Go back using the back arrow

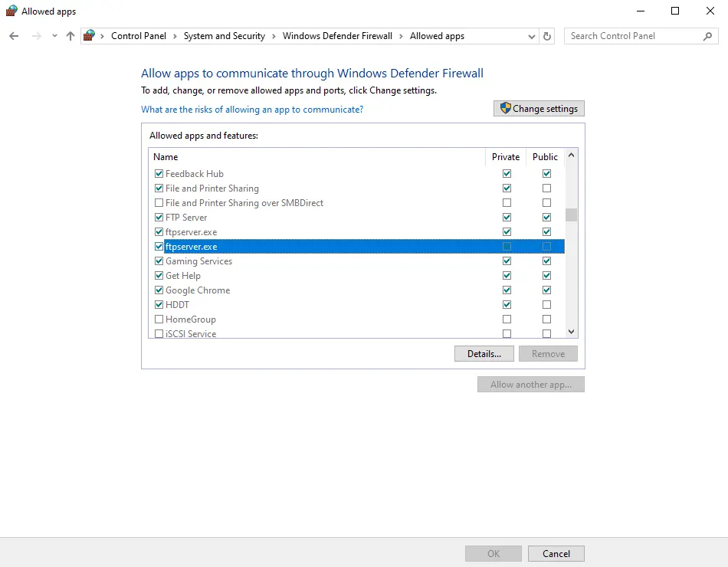14,36
